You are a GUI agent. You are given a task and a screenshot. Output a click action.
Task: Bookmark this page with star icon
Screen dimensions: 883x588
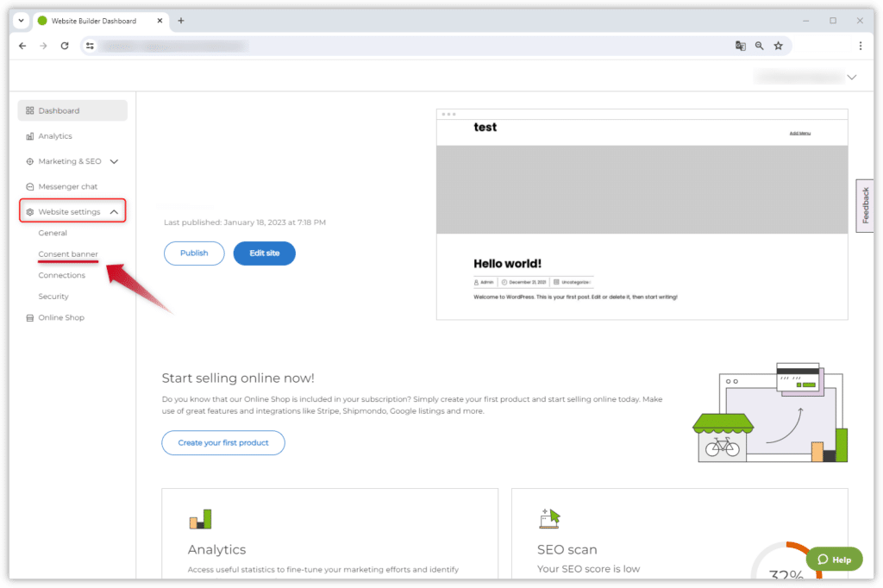(778, 46)
